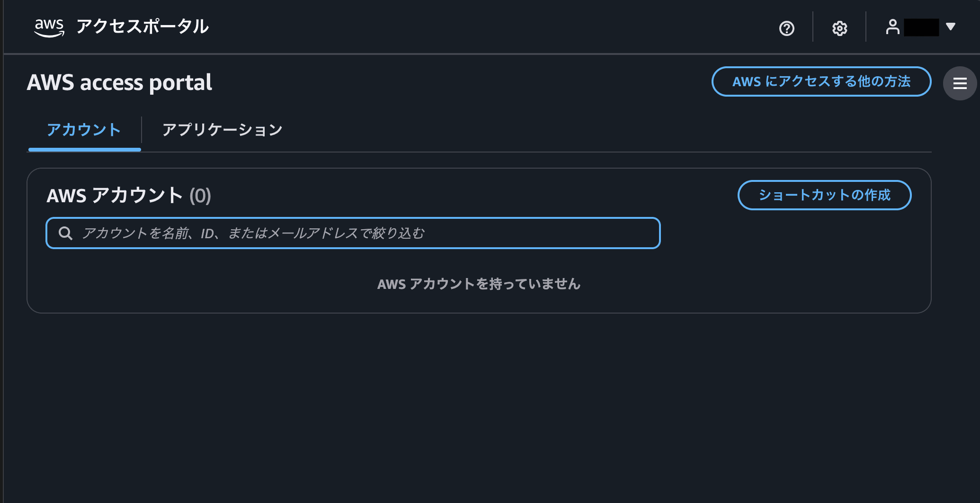Screen dimensions: 980x503
Task: Click the redacted username in header
Action: coord(921,27)
